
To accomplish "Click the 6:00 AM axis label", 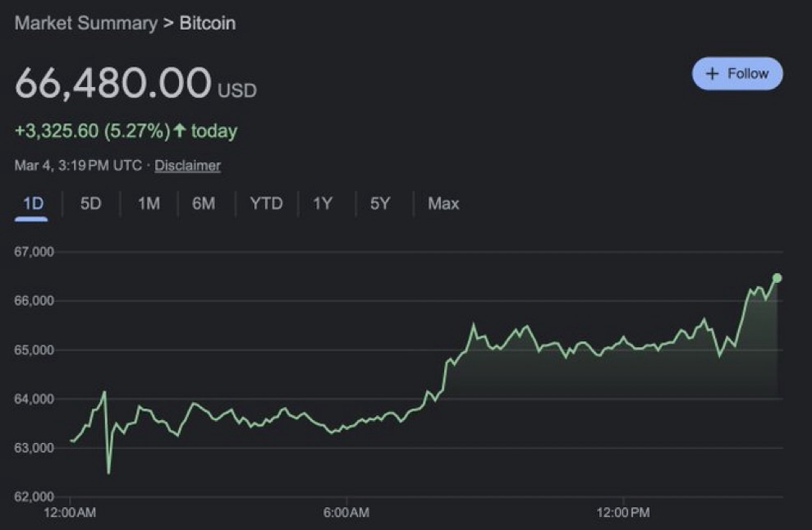I will click(x=346, y=513).
